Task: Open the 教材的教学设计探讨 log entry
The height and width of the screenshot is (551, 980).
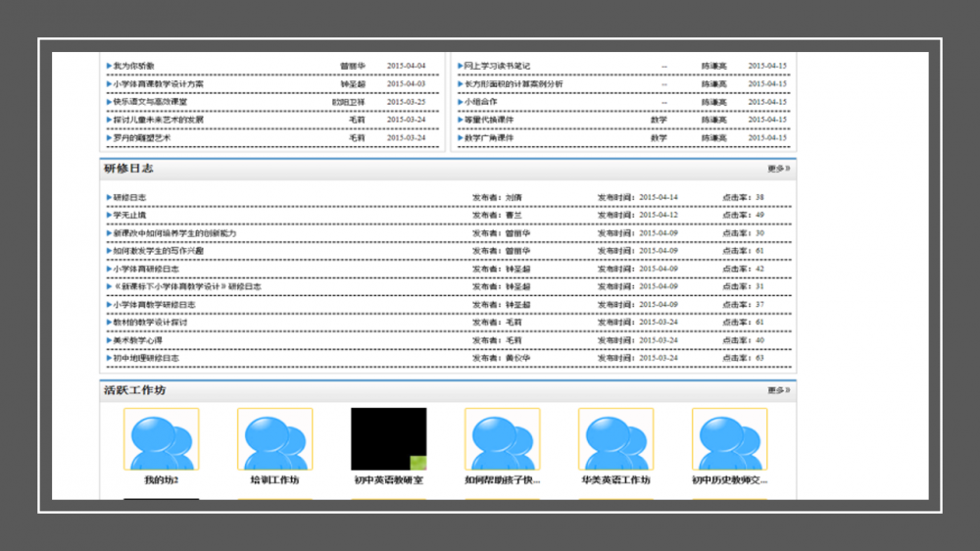Action: click(x=150, y=322)
